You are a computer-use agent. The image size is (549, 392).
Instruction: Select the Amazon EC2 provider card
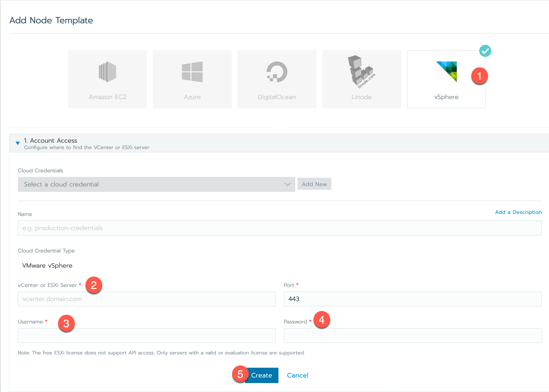[x=107, y=79]
